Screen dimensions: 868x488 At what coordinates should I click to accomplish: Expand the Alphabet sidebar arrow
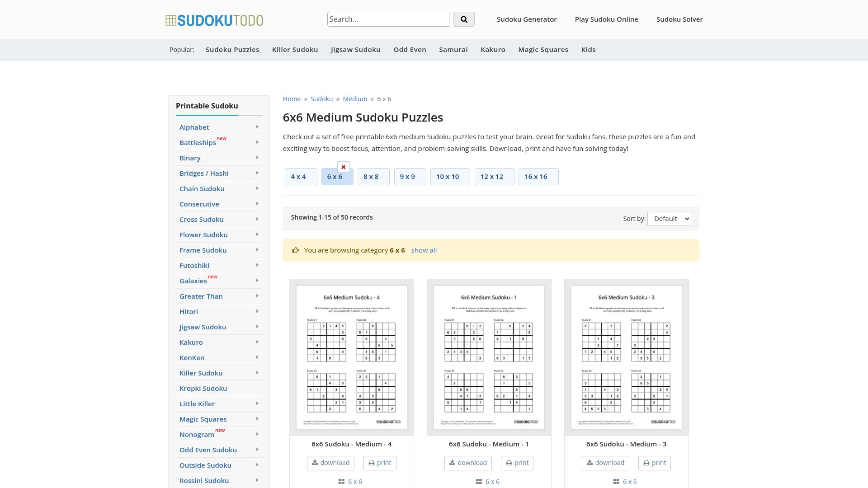tap(257, 127)
